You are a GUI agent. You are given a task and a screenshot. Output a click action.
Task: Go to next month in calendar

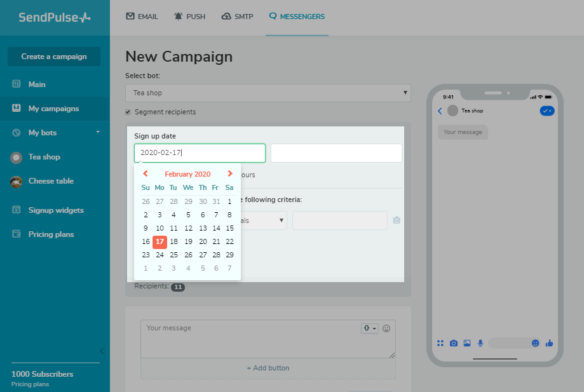click(230, 173)
